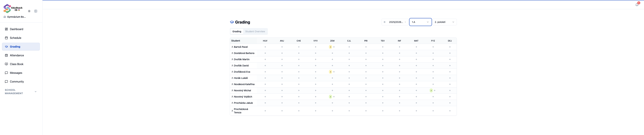Open the 1.A class dropdown

[x=421, y=22]
